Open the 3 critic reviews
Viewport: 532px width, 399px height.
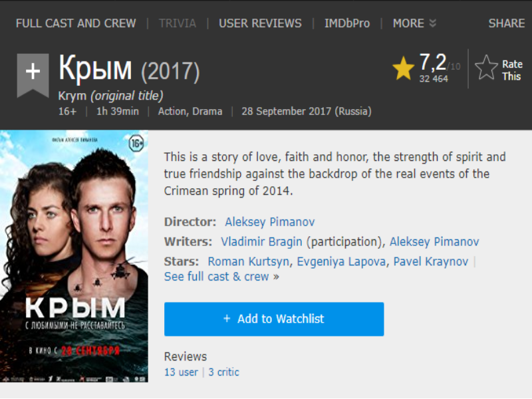[223, 372]
